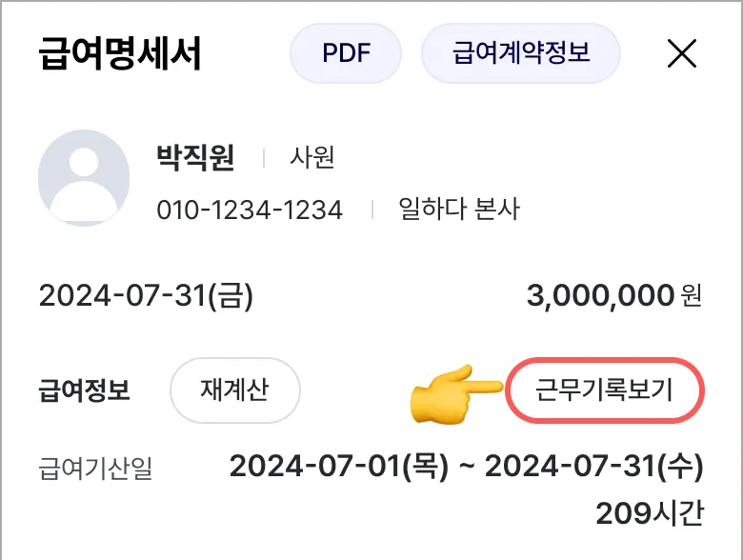Click the 재계산 recalculate button
The width and height of the screenshot is (743, 560).
pos(235,390)
